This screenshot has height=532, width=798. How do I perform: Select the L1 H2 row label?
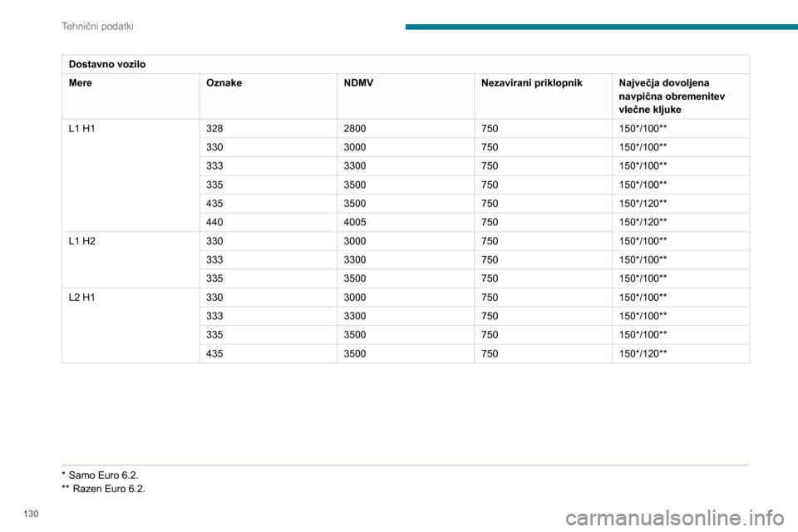click(x=81, y=241)
